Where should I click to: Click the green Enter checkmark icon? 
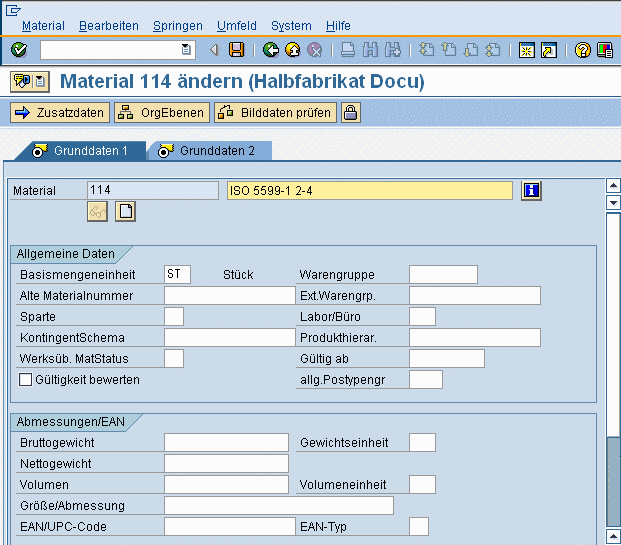tap(18, 50)
